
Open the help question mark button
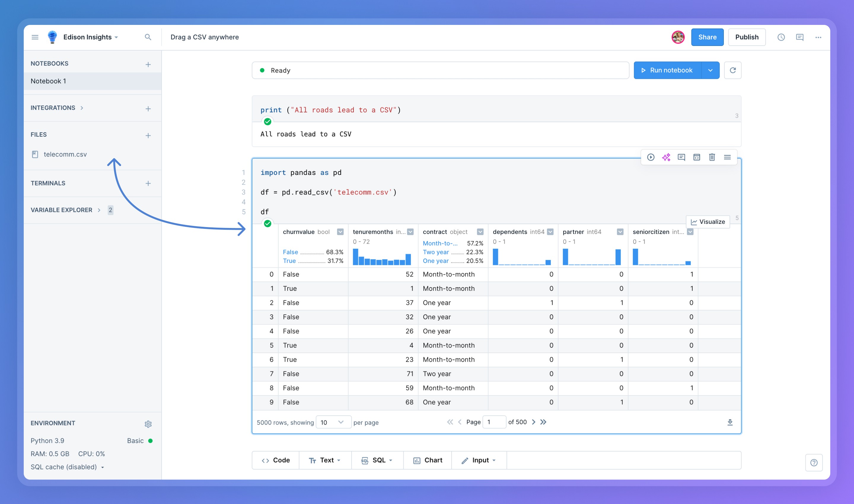pyautogui.click(x=814, y=462)
